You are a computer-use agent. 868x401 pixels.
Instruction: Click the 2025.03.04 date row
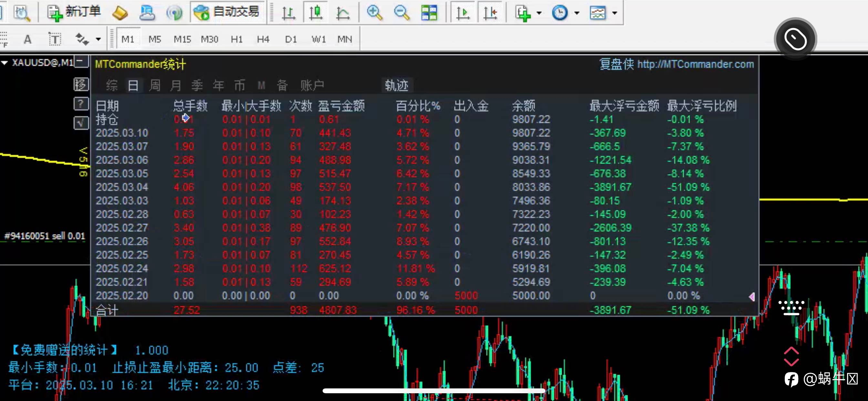122,187
